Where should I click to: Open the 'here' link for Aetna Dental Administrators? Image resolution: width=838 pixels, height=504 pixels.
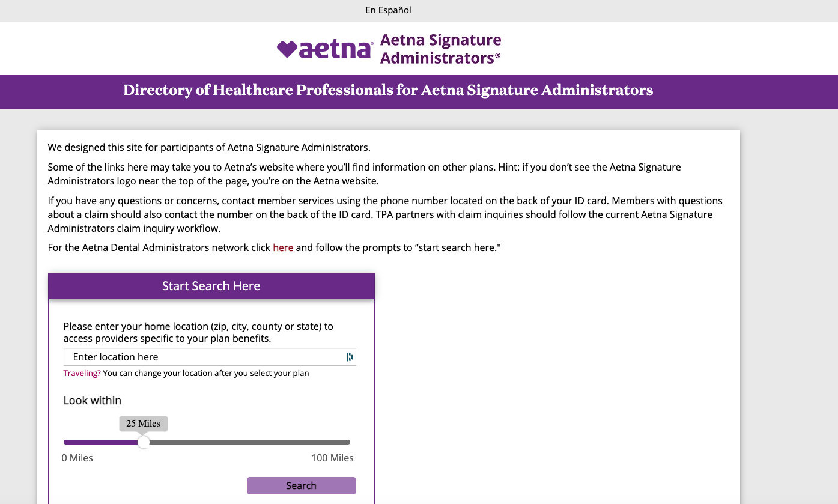coord(282,247)
